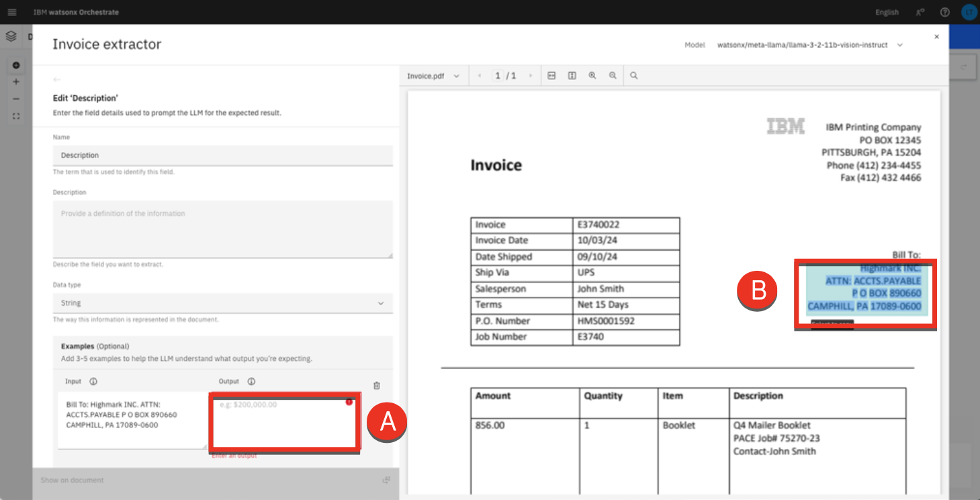
Task: Open the help icon in top bar
Action: 945,12
